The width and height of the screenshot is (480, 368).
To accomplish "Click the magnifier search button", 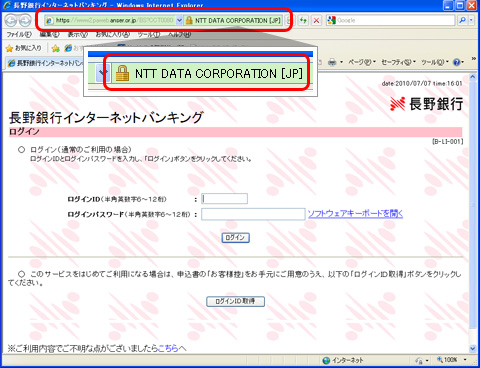I will point(462,20).
